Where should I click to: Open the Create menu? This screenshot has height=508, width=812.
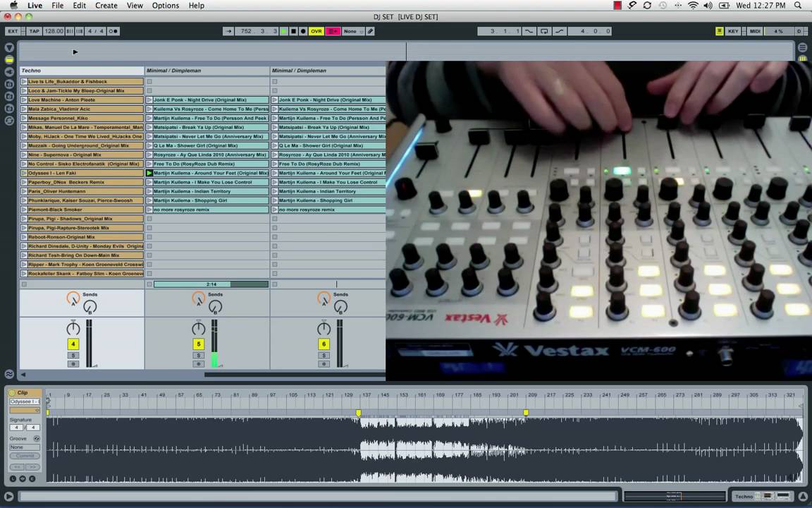coord(106,5)
